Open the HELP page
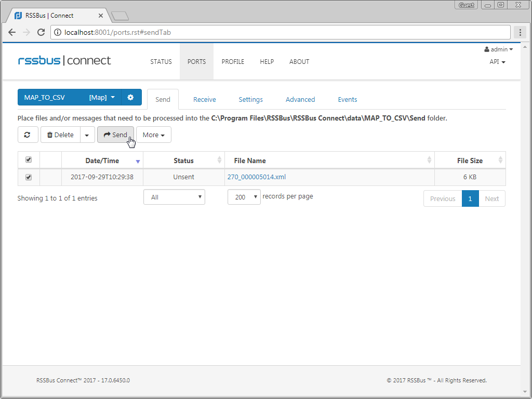Screen dimensions: 532x399 (267, 62)
